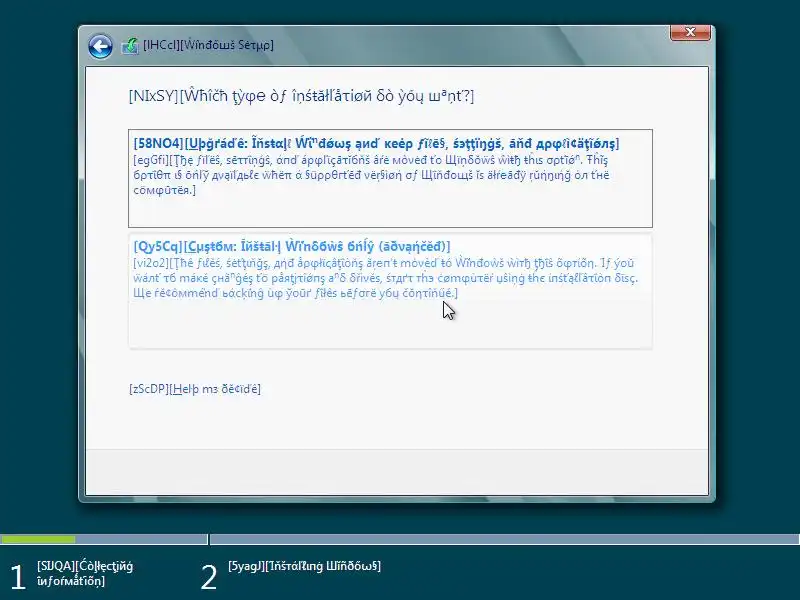Close the Windows Setup dialog
This screenshot has width=800, height=600.
tap(690, 32)
